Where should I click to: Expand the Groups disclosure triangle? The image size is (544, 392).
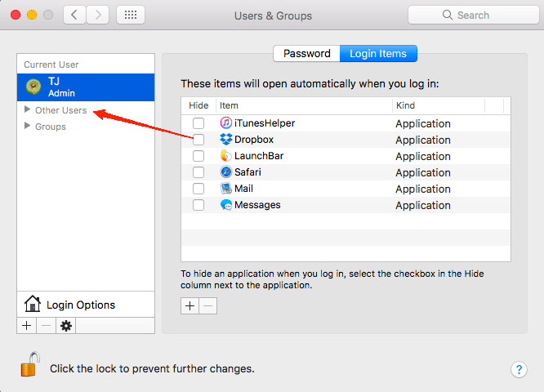pyautogui.click(x=28, y=127)
